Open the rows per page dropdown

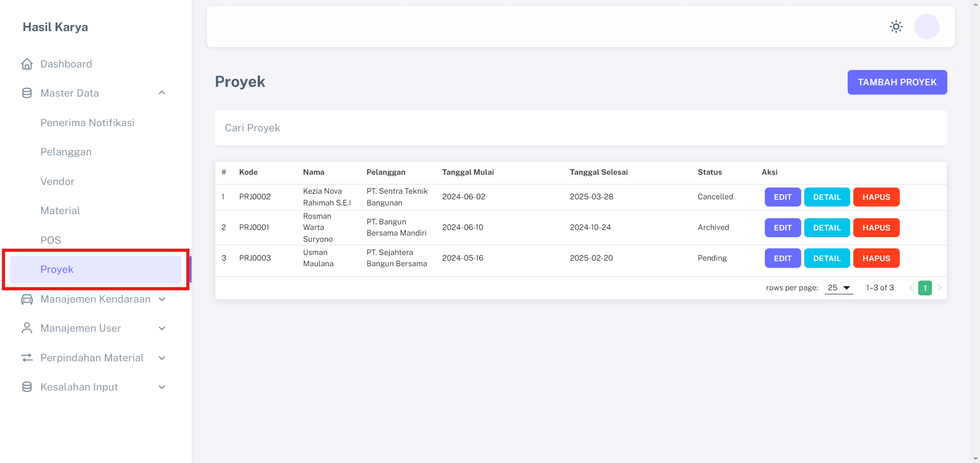click(838, 288)
